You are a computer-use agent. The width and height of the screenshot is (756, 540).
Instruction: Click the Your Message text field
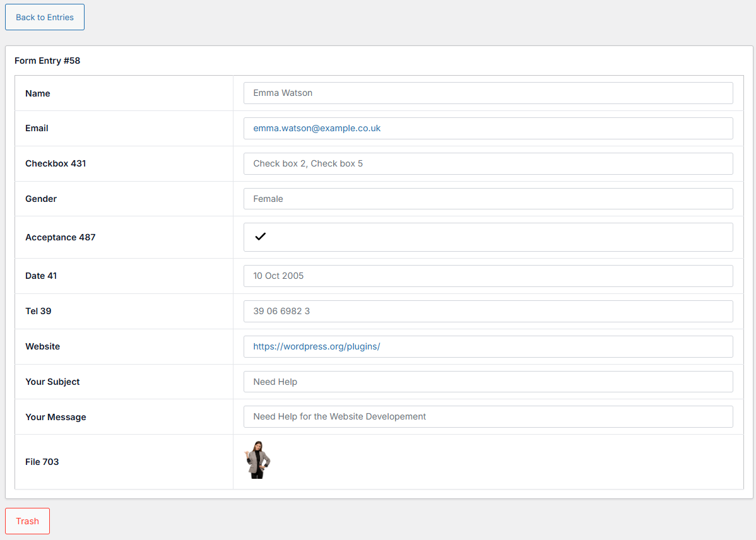pos(487,417)
